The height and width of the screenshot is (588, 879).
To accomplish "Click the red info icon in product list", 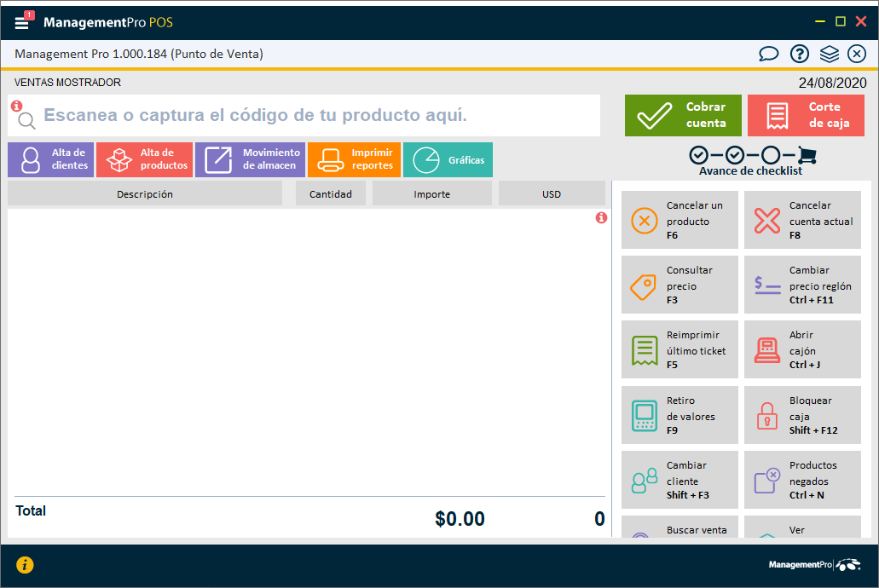I will coord(601,217).
